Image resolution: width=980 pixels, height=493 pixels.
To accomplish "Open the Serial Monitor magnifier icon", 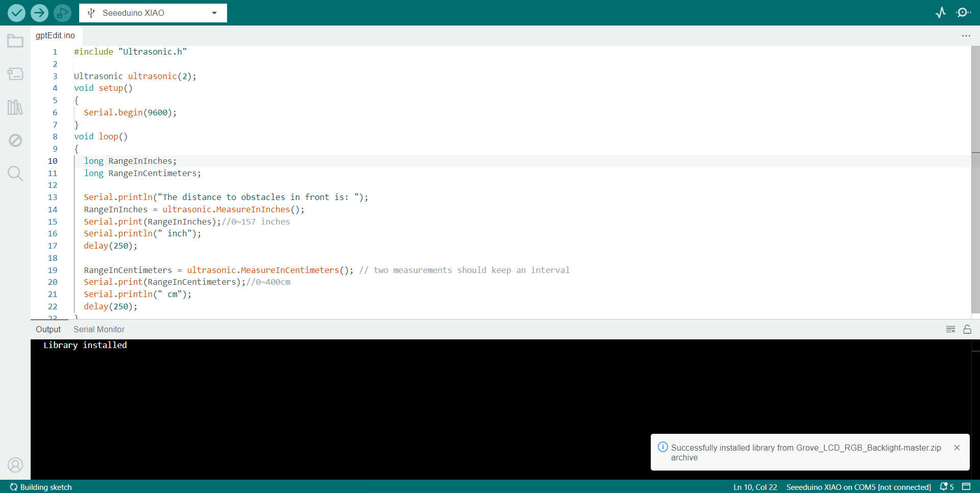I will (964, 13).
